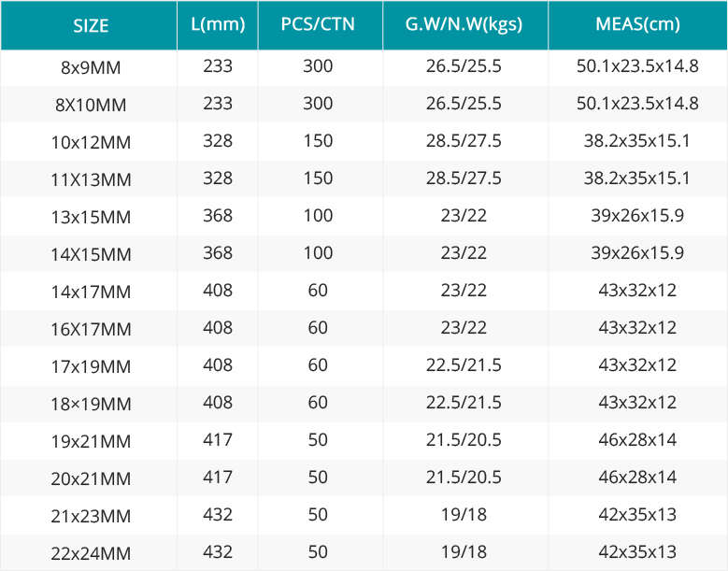Screen dimensions: 728x571
Task: Select the 11X13MM size cell
Action: (x=91, y=179)
